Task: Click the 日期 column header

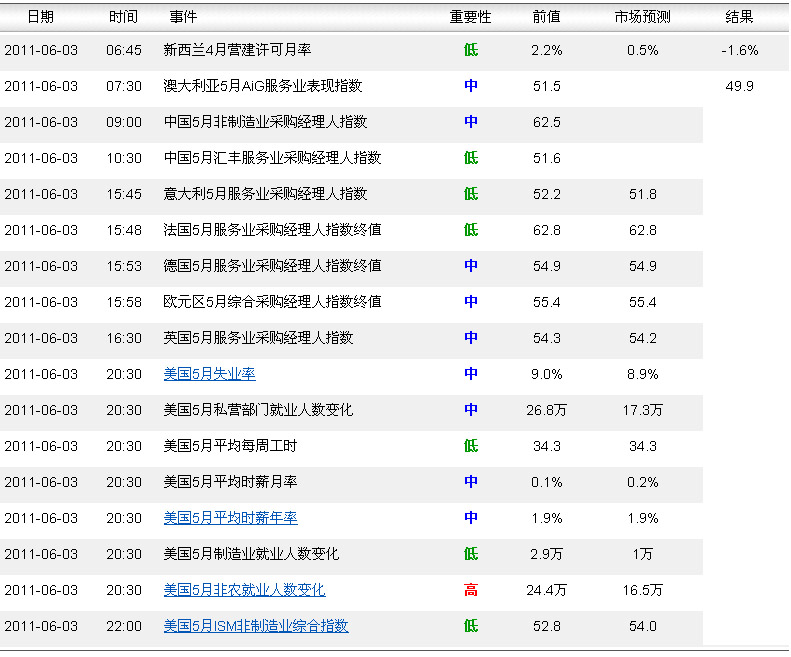Action: 40,17
